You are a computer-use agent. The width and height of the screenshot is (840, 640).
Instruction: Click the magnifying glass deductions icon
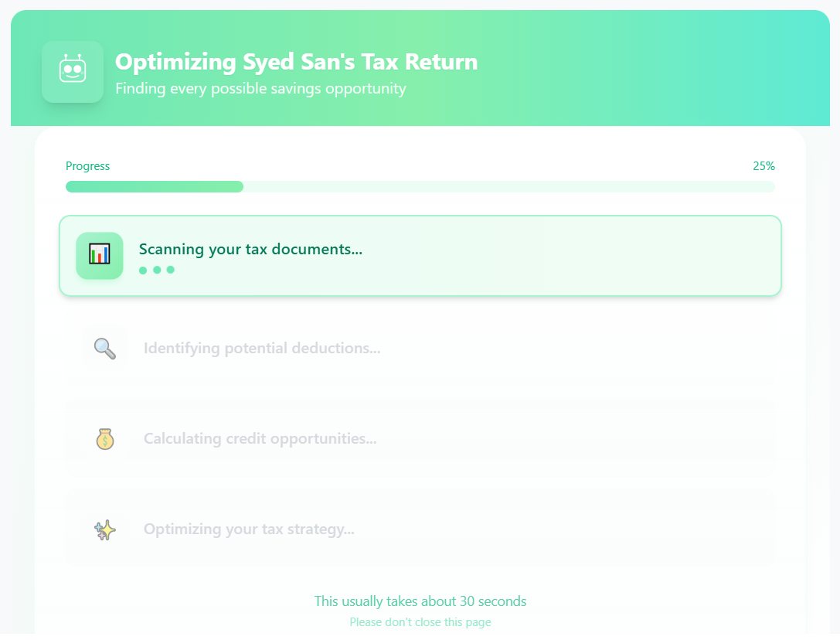click(x=105, y=349)
